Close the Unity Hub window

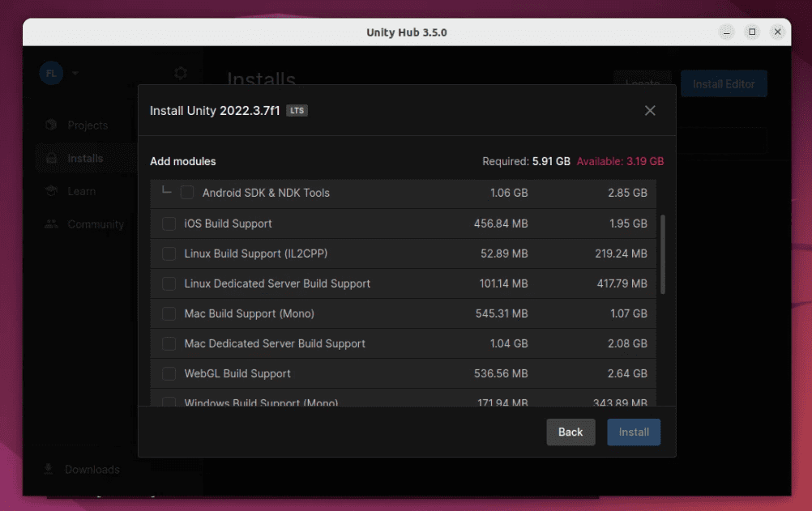pyautogui.click(x=777, y=32)
